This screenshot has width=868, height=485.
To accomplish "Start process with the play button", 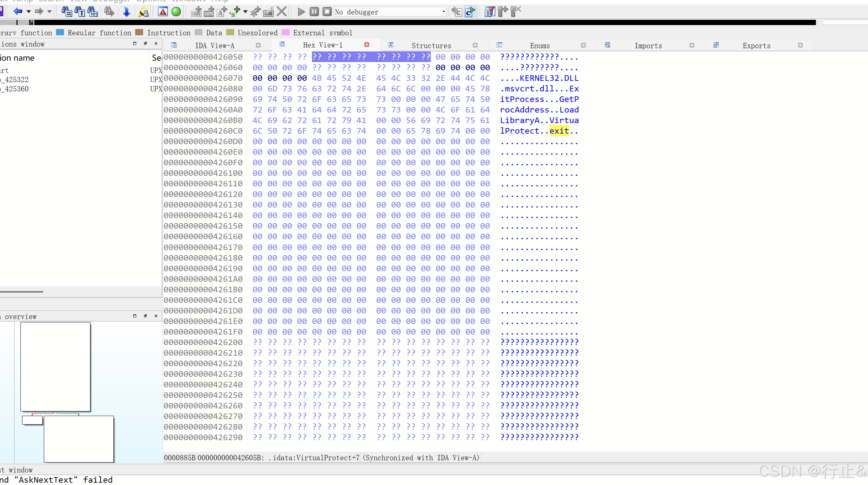I will 301,12.
